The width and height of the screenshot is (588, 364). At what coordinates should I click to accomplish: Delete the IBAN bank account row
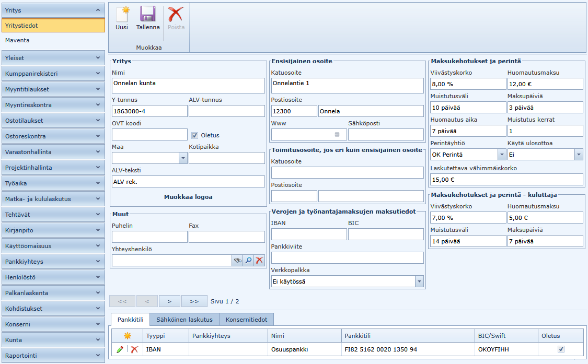(x=134, y=349)
